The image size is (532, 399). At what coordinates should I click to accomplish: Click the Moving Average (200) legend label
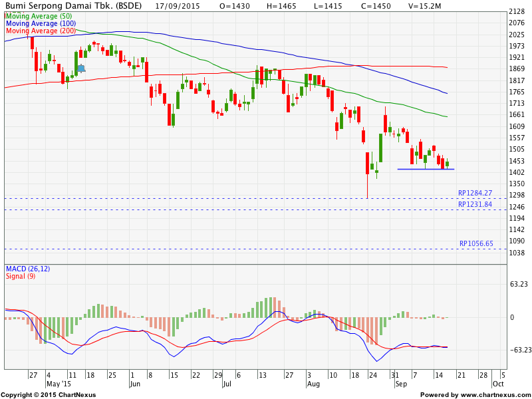click(x=40, y=31)
